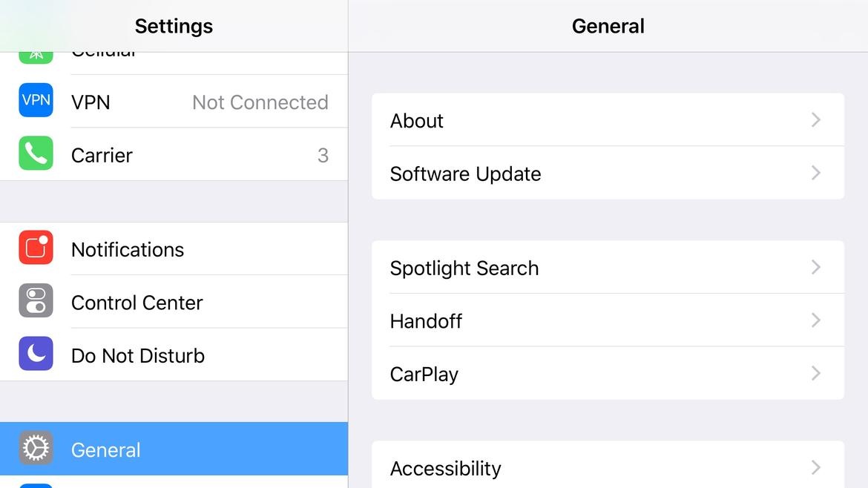Tap the blue VPN icon
The height and width of the screenshot is (488, 868).
point(36,101)
